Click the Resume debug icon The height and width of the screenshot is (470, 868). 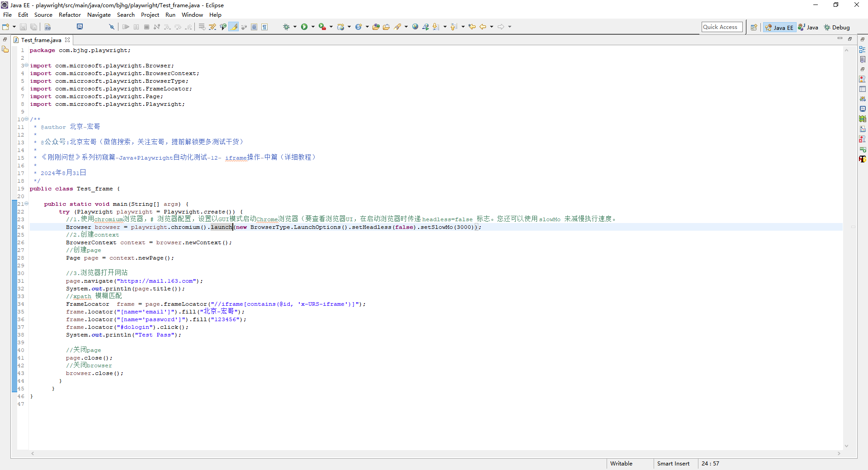[x=126, y=27]
